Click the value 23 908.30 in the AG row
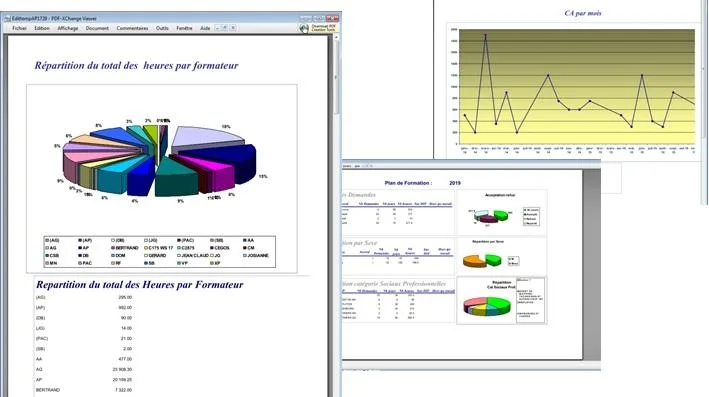 (122, 369)
